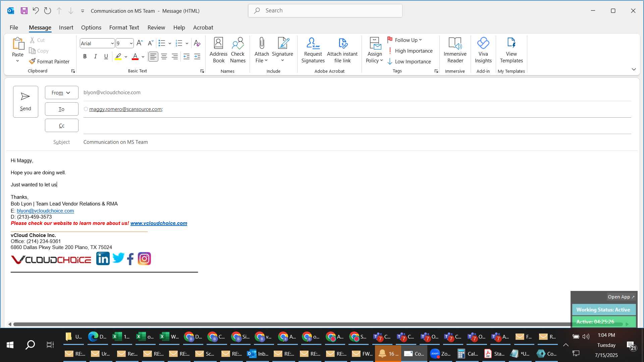Click the Subject field
The height and width of the screenshot is (362, 644).
(x=357, y=142)
